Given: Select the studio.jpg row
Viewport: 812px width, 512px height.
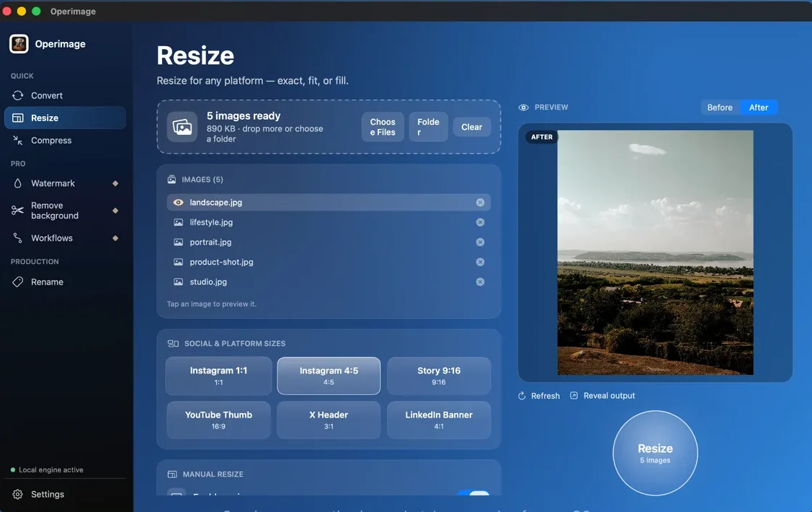Looking at the screenshot, I should (329, 282).
